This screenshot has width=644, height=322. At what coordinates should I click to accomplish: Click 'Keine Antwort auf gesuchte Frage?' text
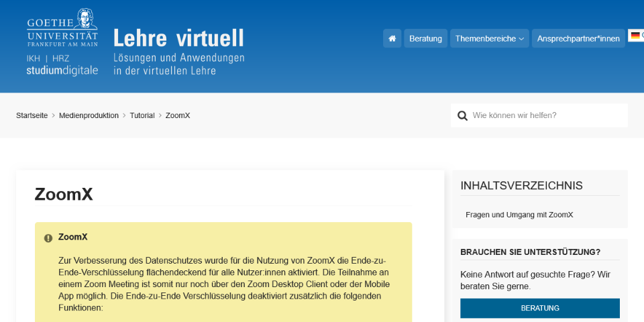[x=528, y=274]
